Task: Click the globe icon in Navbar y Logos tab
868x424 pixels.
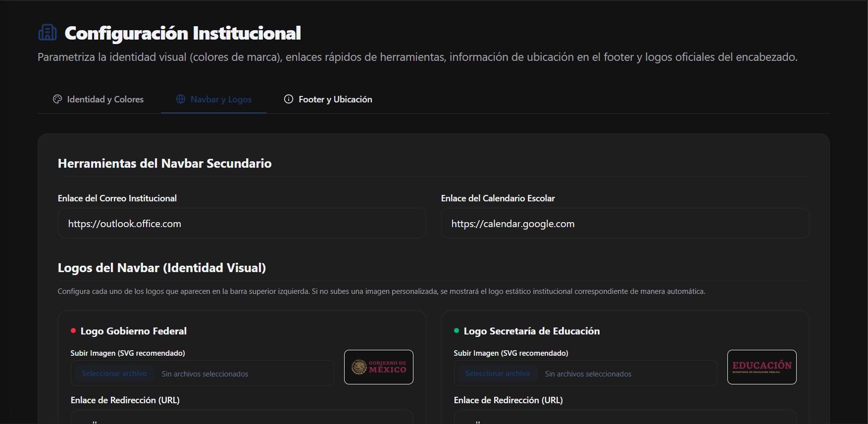Action: (181, 99)
